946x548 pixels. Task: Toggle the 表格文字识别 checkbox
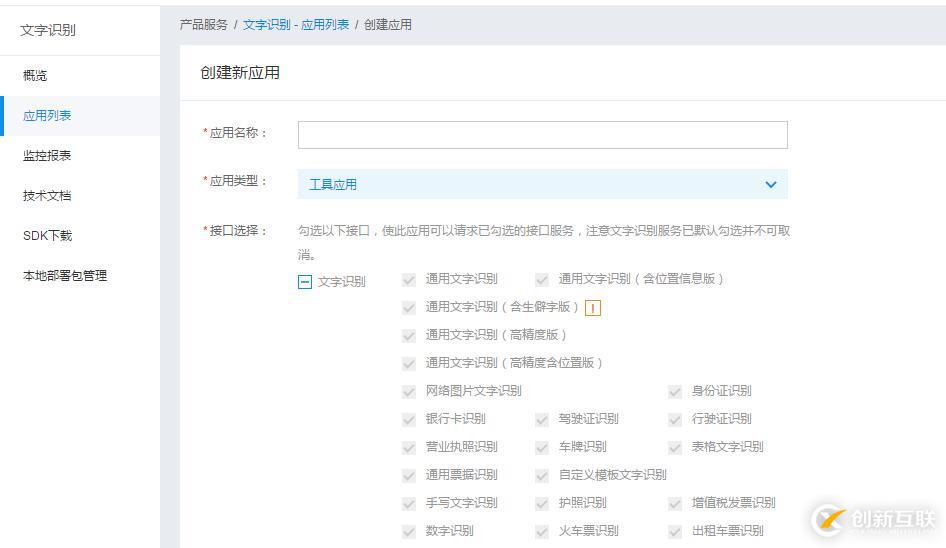(x=675, y=448)
